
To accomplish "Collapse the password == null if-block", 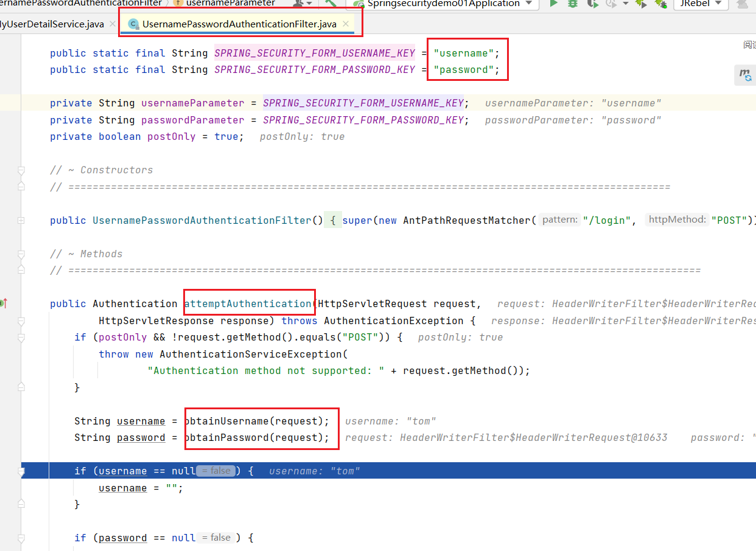I will (21, 538).
